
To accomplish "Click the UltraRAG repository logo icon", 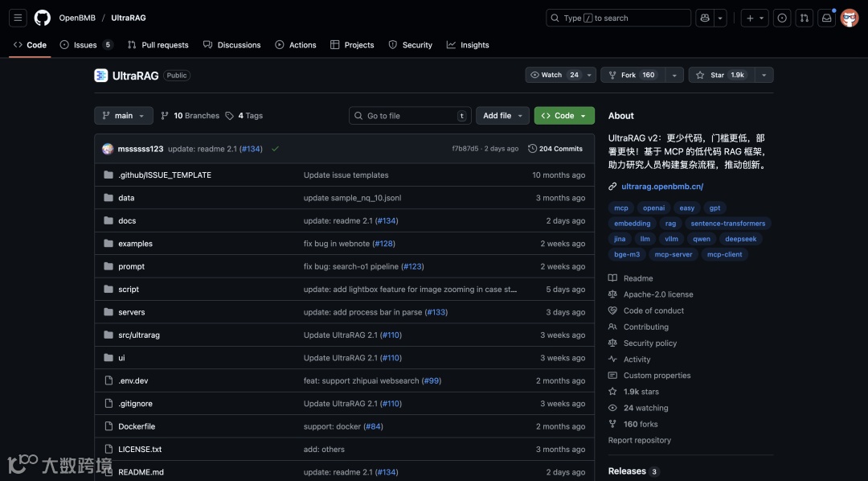I will (100, 76).
